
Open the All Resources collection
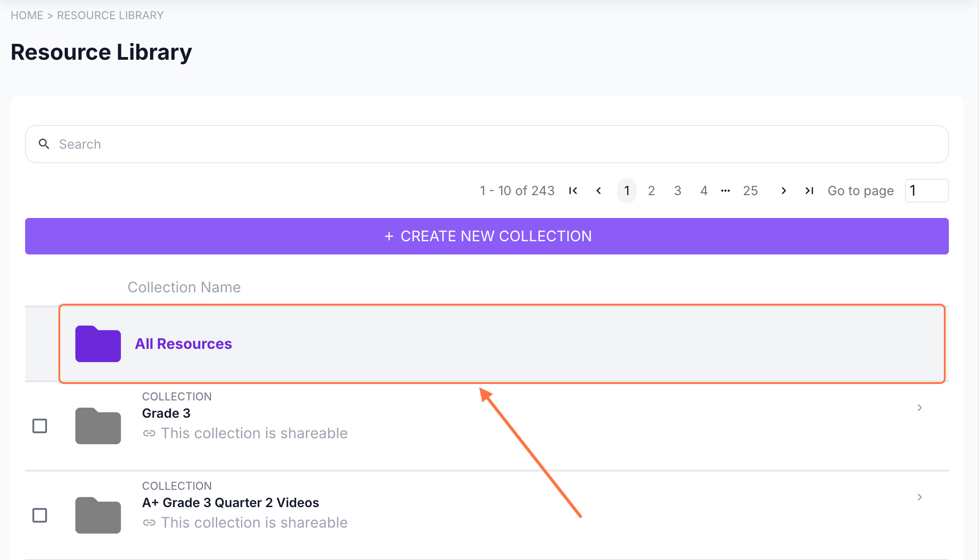pyautogui.click(x=183, y=344)
